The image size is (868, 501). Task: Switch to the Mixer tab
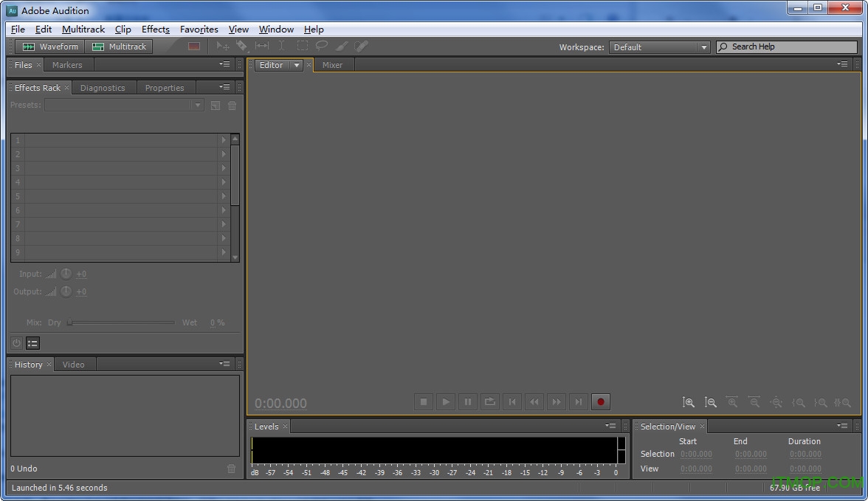[332, 65]
